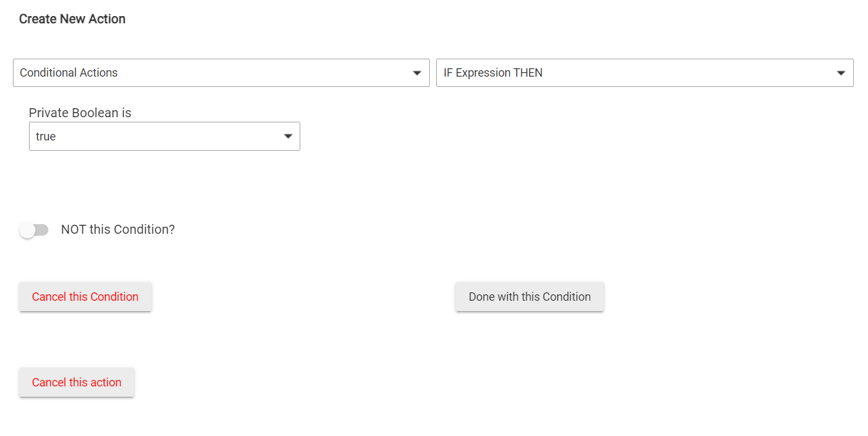Click Cancel this action button
The image size is (868, 436).
tap(77, 383)
